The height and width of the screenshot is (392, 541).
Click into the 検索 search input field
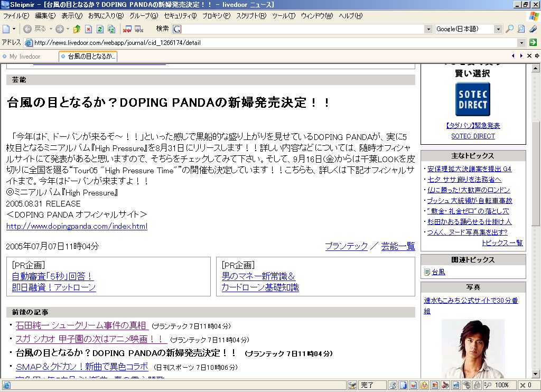pos(303,29)
